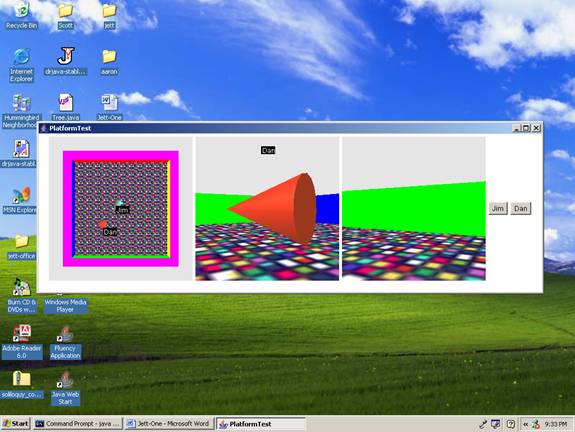Select the MSN Explorer desktop icon
575x432 pixels.
tap(20, 200)
